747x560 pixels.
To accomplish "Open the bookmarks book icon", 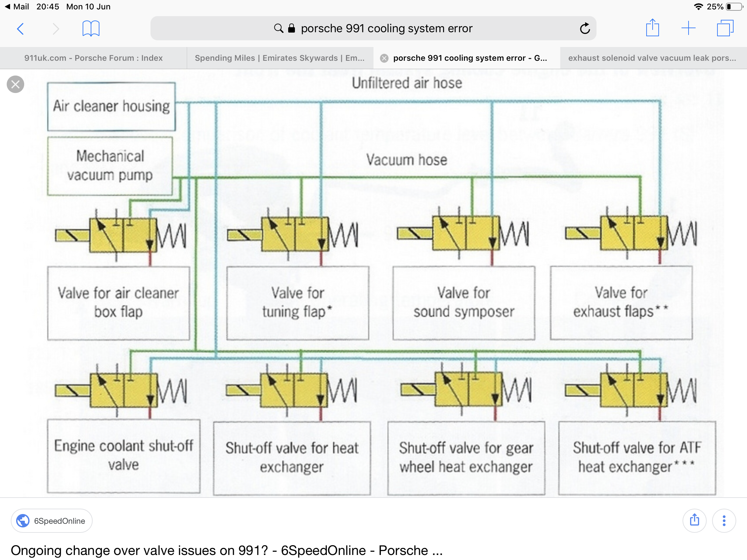I will [91, 29].
